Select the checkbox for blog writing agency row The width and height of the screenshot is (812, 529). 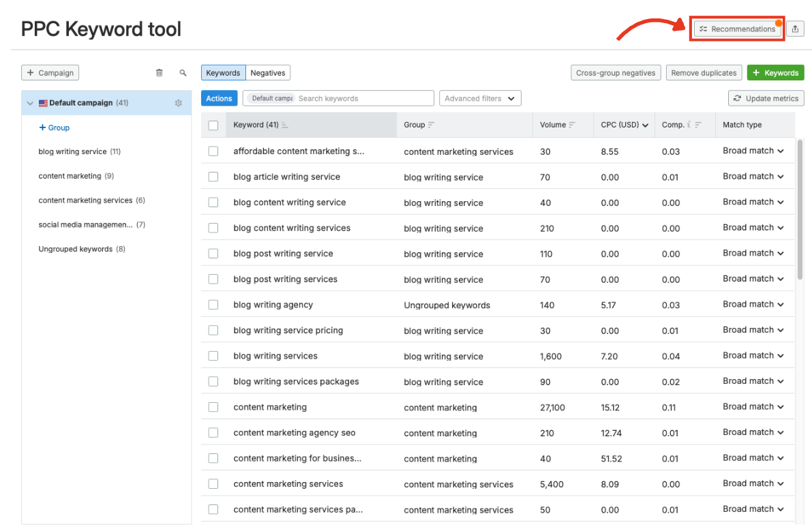(213, 304)
